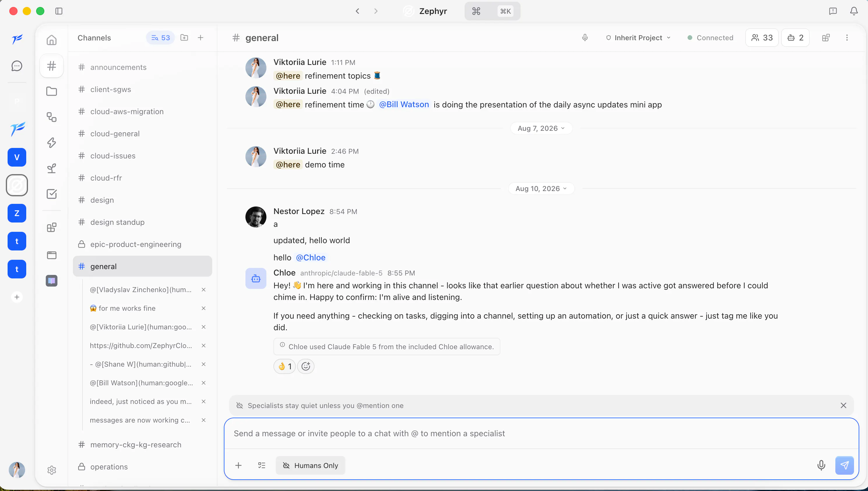Open the memory-ckg-kg-research channel

tap(143, 444)
